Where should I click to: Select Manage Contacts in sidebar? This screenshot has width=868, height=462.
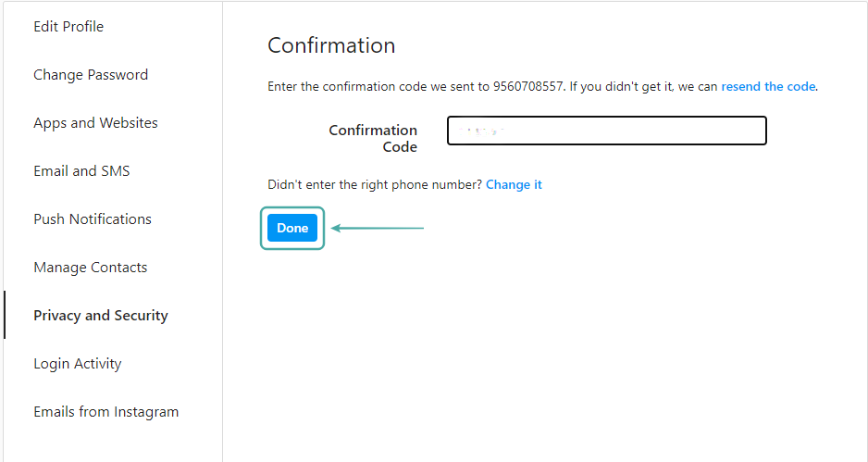coord(91,268)
